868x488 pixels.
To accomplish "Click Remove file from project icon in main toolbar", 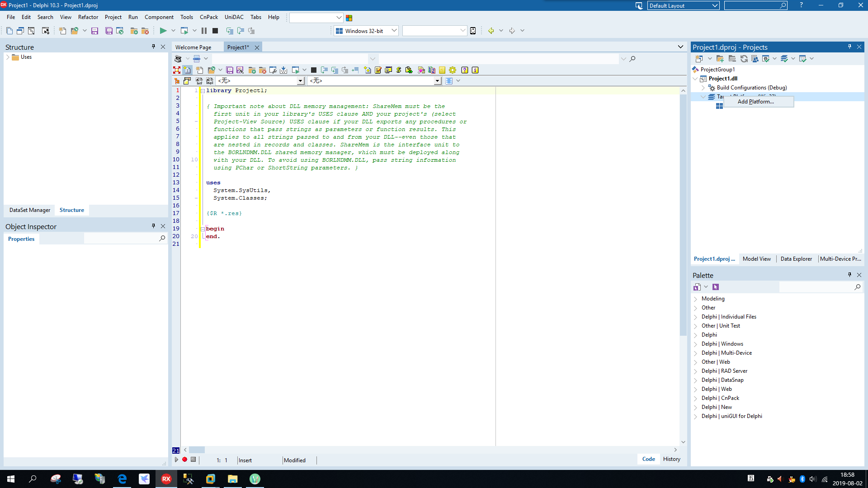I will click(145, 31).
